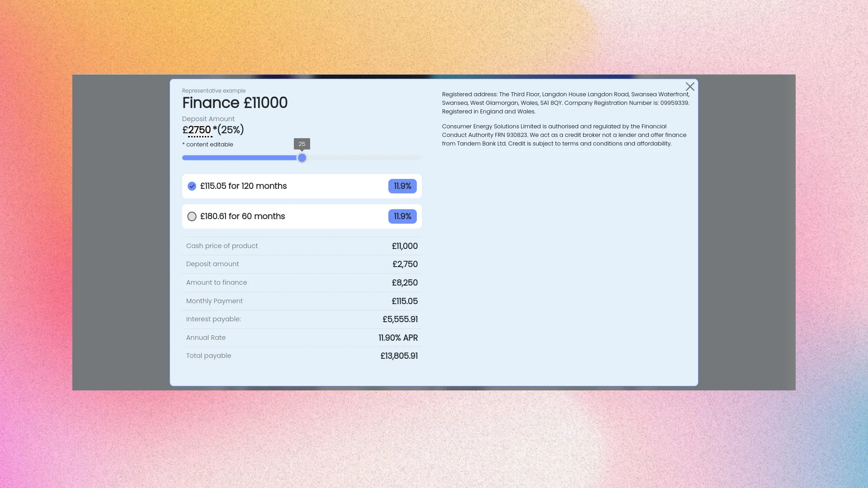Click the 11.9% badge on 120 months
Image resolution: width=868 pixels, height=488 pixels.
402,186
